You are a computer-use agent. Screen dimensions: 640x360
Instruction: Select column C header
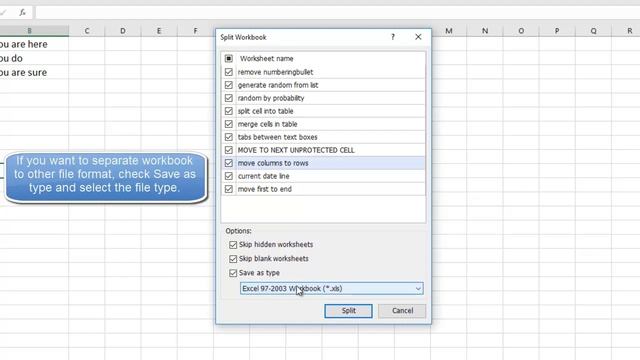[87, 31]
